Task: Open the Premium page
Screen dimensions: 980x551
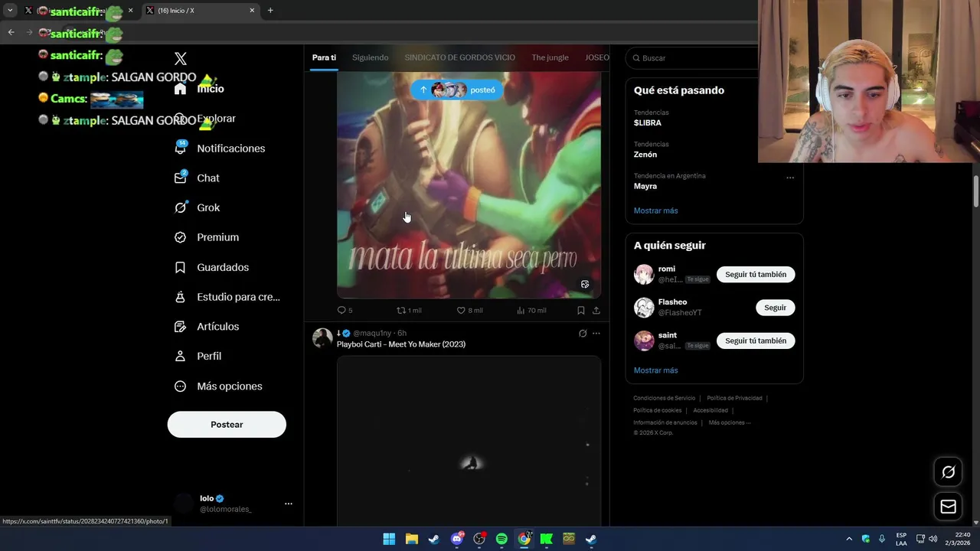Action: click(x=207, y=237)
